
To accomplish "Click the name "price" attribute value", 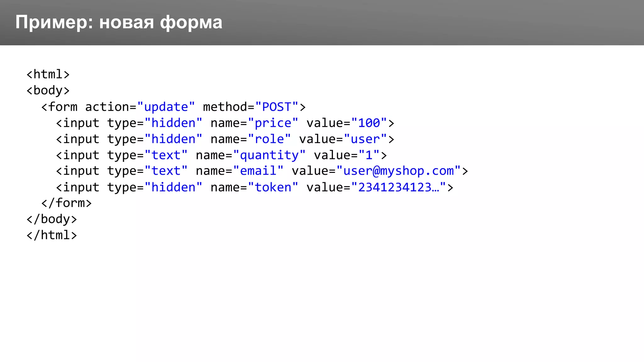I will point(273,123).
